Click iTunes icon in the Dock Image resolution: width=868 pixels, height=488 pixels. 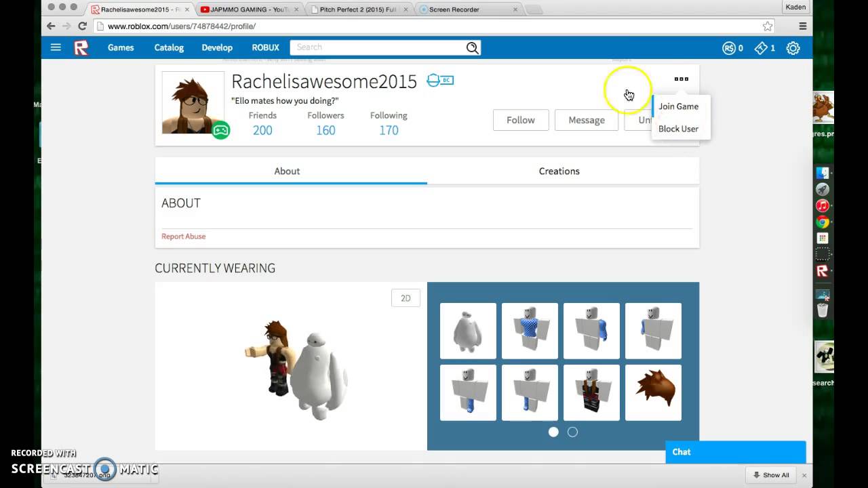pyautogui.click(x=823, y=205)
